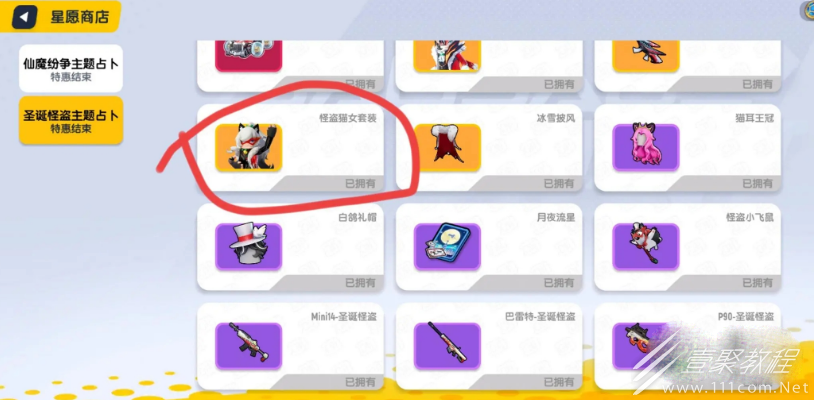Click the back arrow beside 星愿商店
The width and height of the screenshot is (814, 400).
click(24, 17)
